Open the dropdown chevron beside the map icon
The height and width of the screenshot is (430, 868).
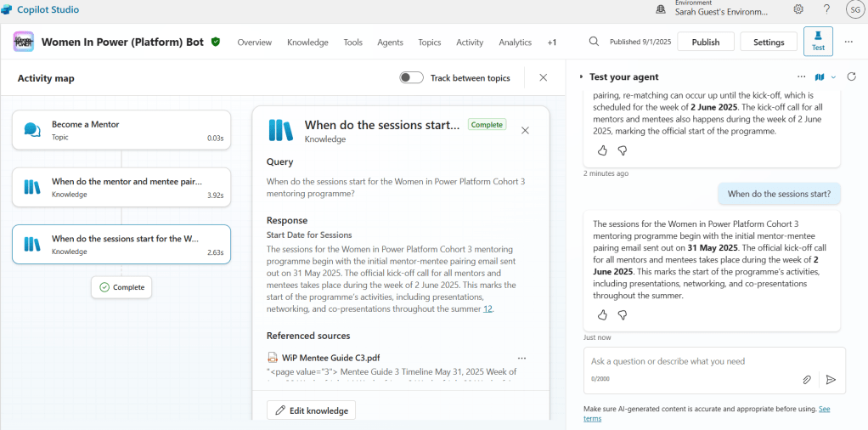(x=833, y=76)
